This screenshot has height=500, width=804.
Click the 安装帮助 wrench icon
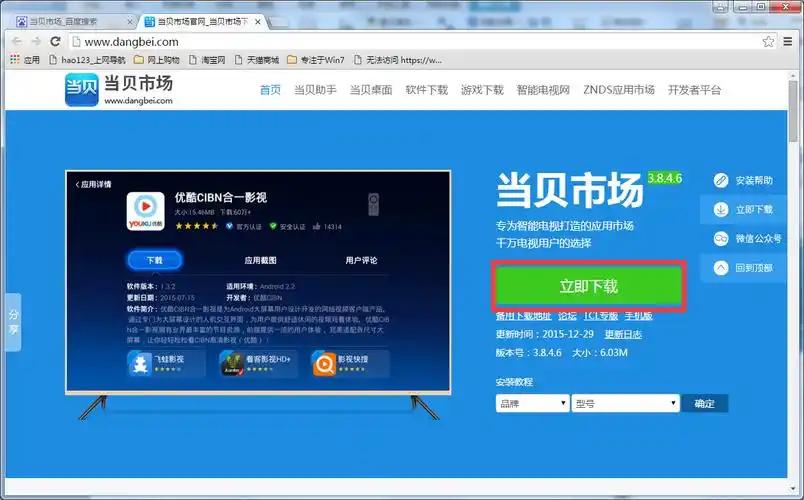pyautogui.click(x=721, y=181)
